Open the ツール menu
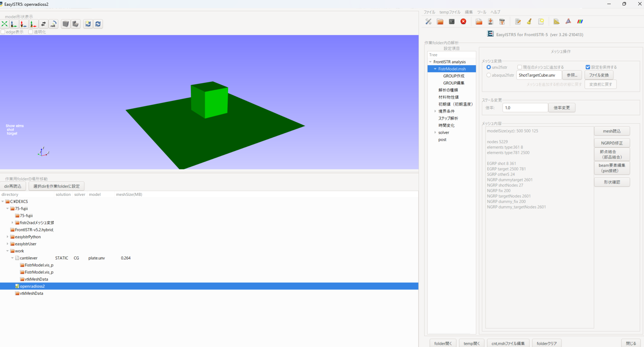644x347 pixels. click(481, 12)
